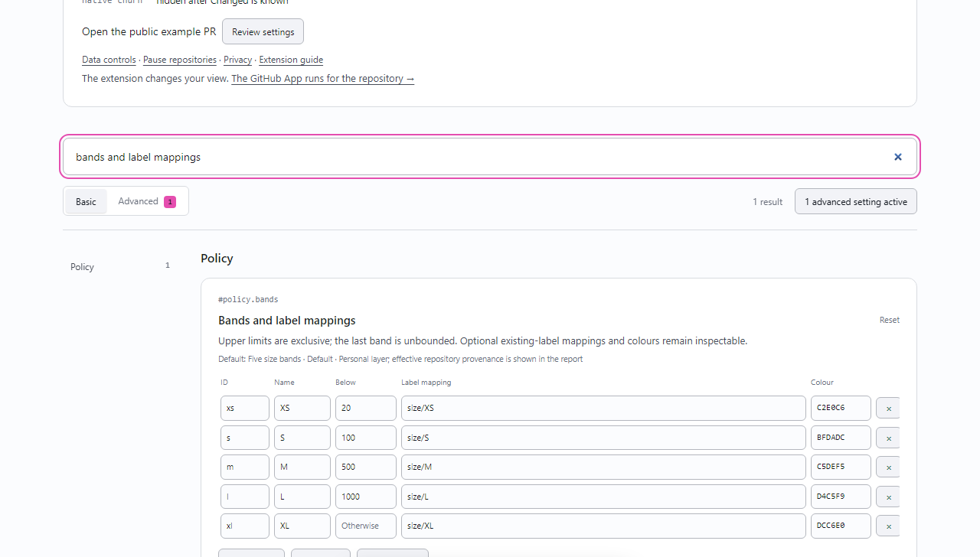Click the Colour column header
Image resolution: width=980 pixels, height=557 pixels.
tap(822, 382)
